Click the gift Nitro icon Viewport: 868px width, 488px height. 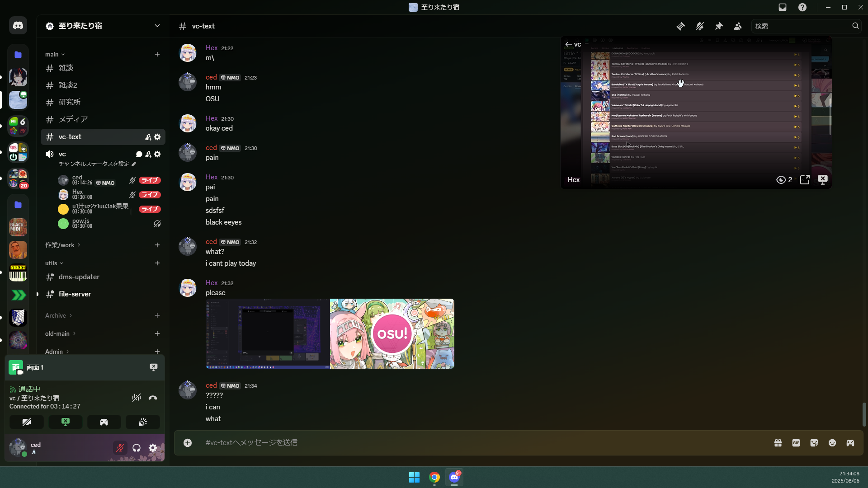pos(778,443)
